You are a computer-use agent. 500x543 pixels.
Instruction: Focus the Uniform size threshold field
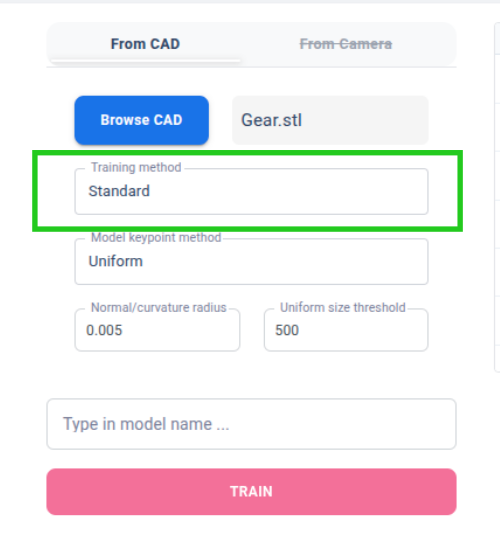click(346, 330)
